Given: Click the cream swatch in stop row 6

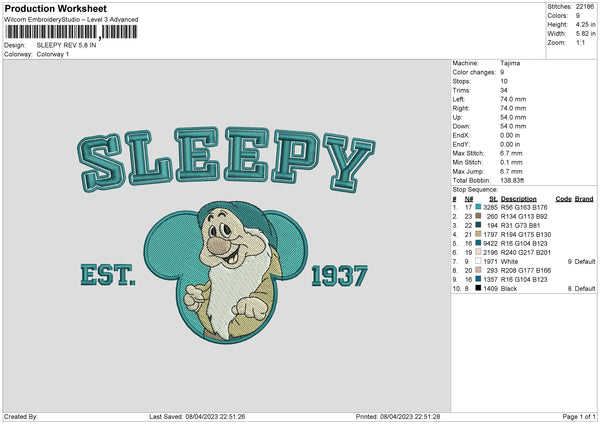Looking at the screenshot, I should pyautogui.click(x=478, y=252).
